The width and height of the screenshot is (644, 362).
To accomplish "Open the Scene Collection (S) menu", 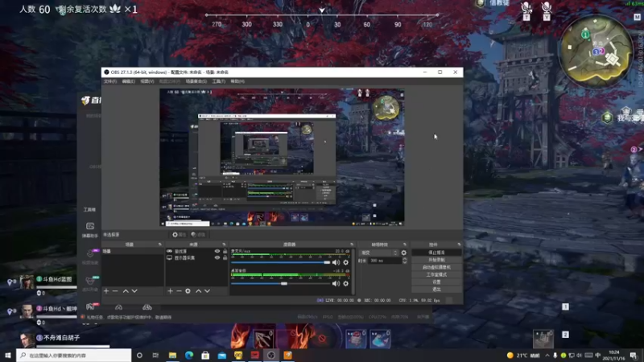I will pyautogui.click(x=196, y=81).
